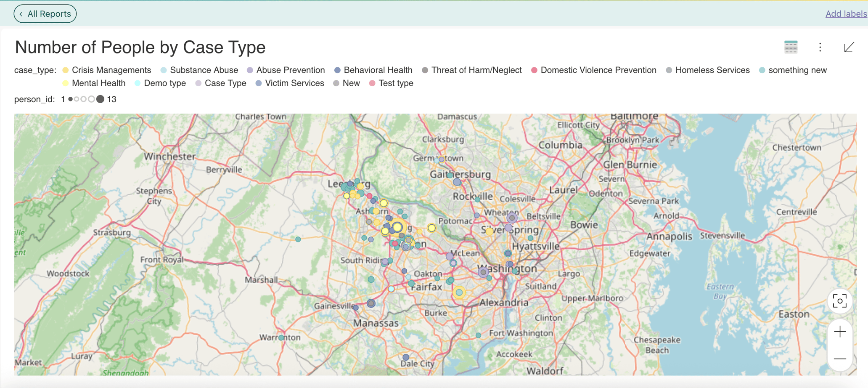The height and width of the screenshot is (388, 868).
Task: Click the pink Domestic Violence Prevention dot
Action: 534,70
